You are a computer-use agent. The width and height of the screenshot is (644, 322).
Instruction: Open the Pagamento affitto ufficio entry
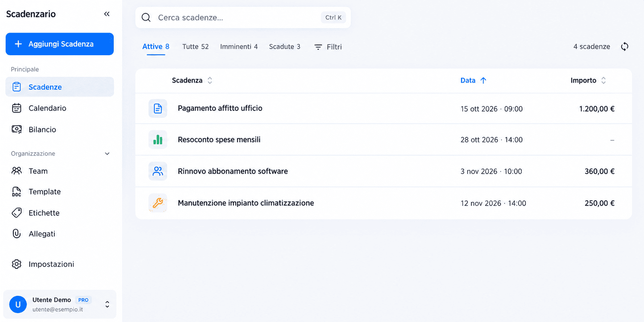(x=384, y=108)
